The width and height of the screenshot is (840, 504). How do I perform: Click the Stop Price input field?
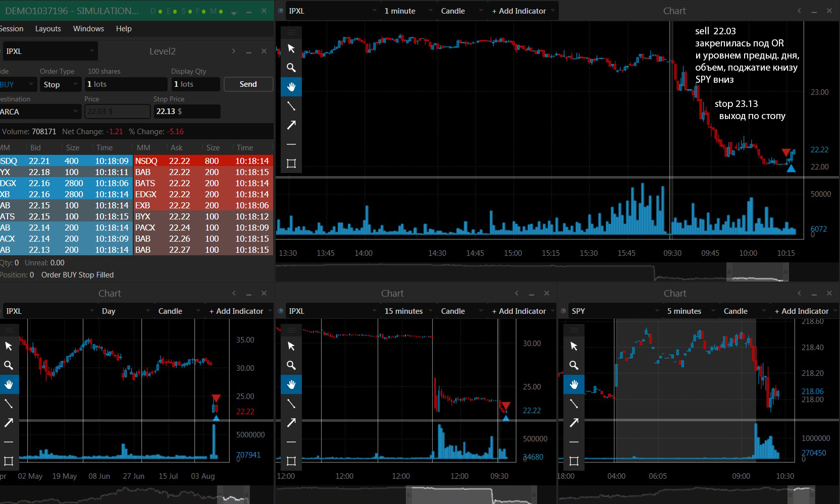click(186, 111)
